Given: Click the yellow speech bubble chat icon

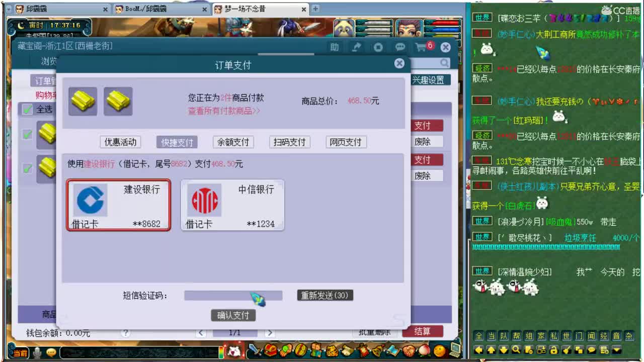Looking at the screenshot, I should click(x=592, y=350).
